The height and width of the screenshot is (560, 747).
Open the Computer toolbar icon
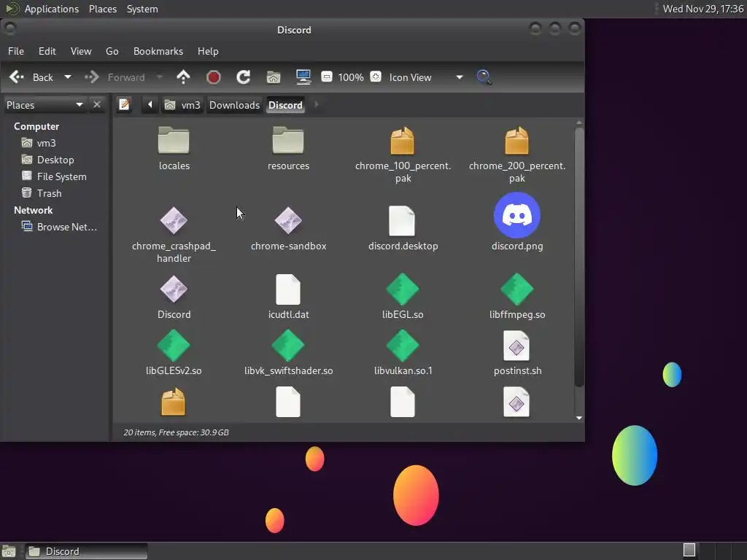pyautogui.click(x=303, y=77)
